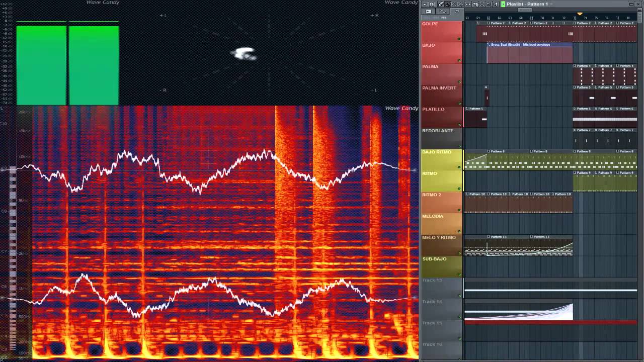Select the Mute tool in Playlist toolbar
The image size is (644, 362).
(461, 4)
